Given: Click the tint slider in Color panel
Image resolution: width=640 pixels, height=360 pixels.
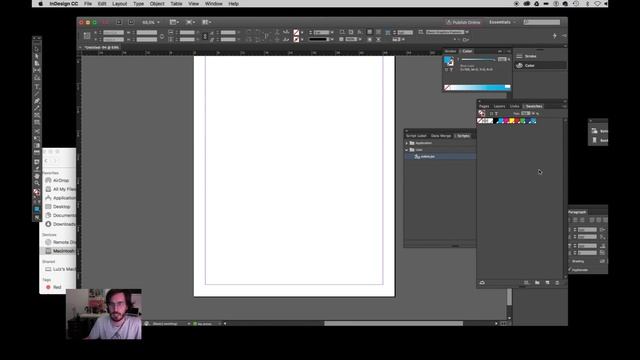Looking at the screenshot, I should click(x=478, y=60).
